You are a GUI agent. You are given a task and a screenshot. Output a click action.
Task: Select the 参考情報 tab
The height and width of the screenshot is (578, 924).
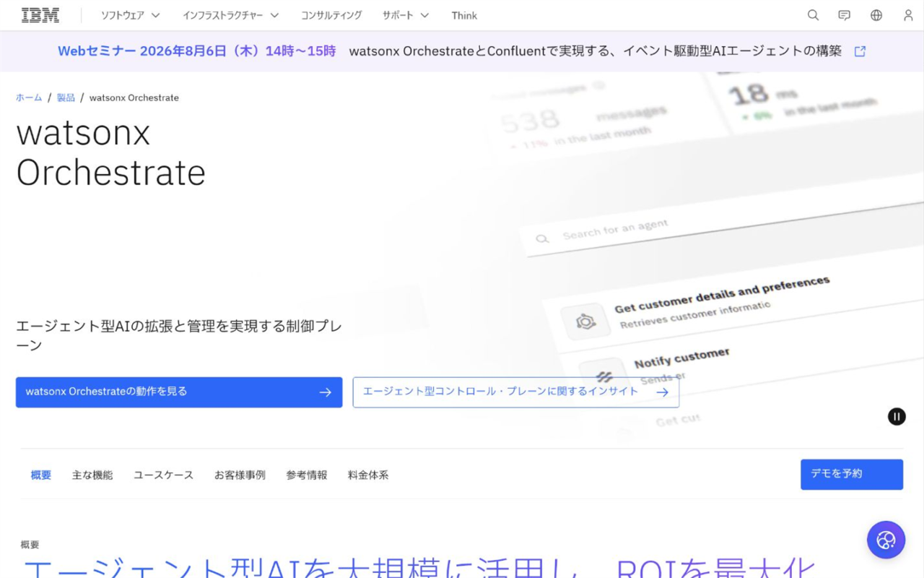point(307,475)
